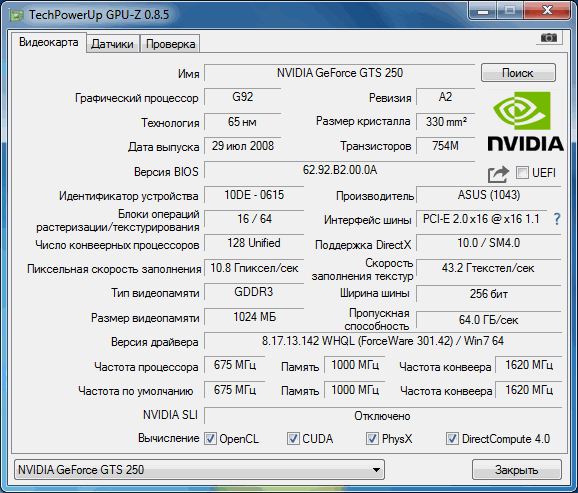Click the name field NVIDIA GeForce GTS 250
The height and width of the screenshot is (493, 578).
tap(340, 73)
